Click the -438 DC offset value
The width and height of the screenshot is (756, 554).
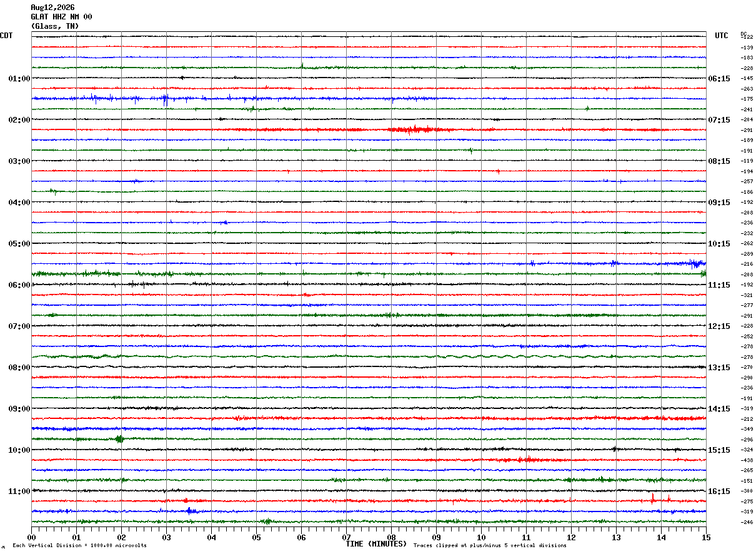(x=747, y=460)
